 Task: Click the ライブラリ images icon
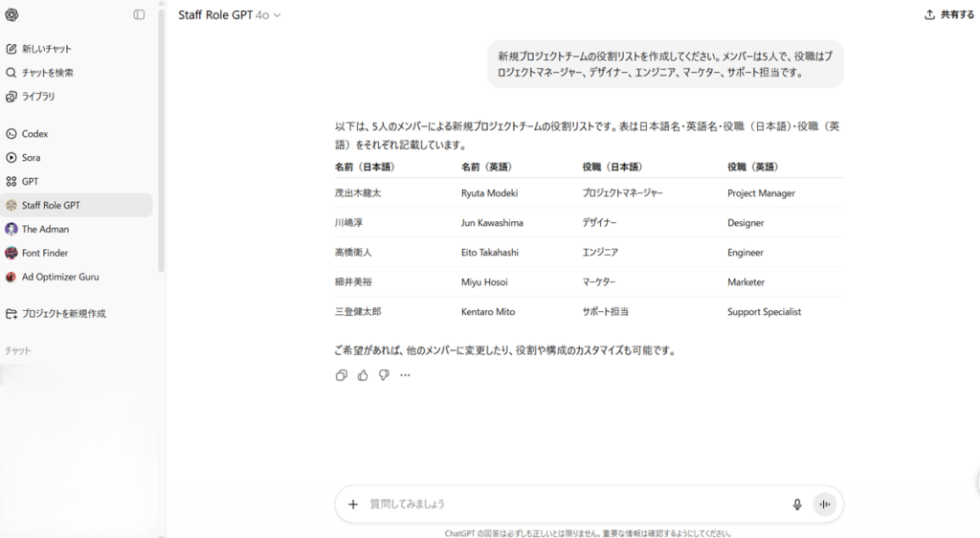[x=11, y=97]
